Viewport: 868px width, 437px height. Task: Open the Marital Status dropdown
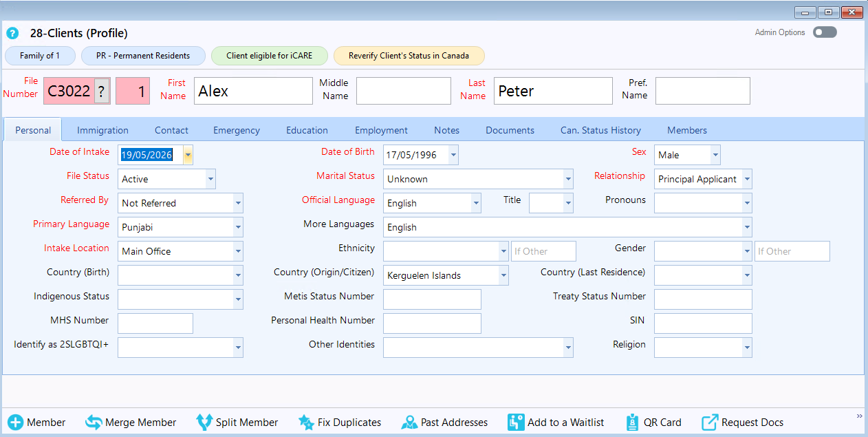pyautogui.click(x=568, y=179)
